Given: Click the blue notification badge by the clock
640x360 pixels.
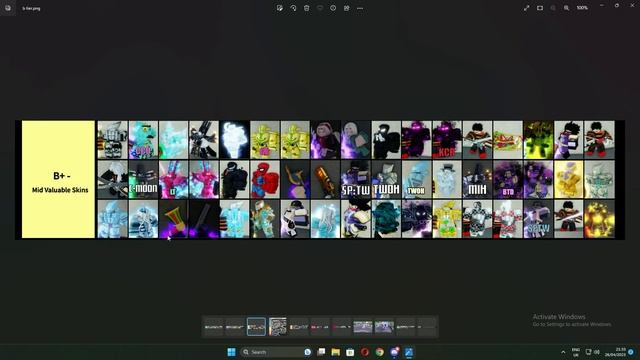Looking at the screenshot, I should 631,352.
